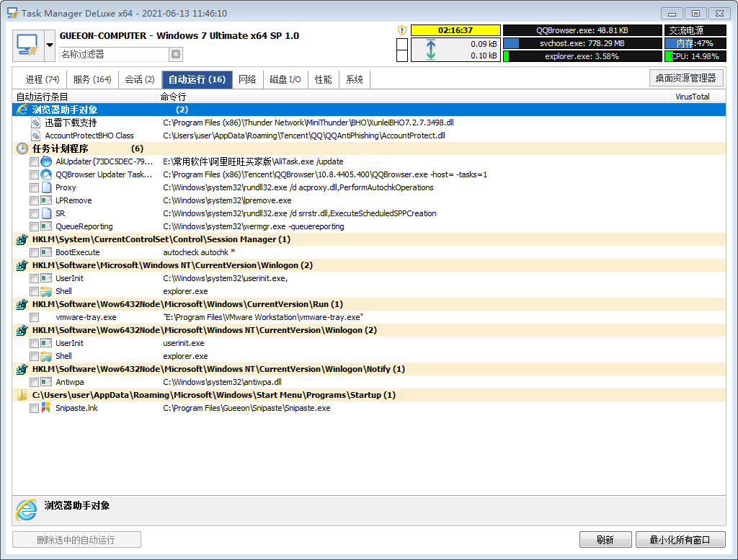This screenshot has width=738, height=560.
Task: Toggle AliUpdater task checkbox
Action: [34, 162]
